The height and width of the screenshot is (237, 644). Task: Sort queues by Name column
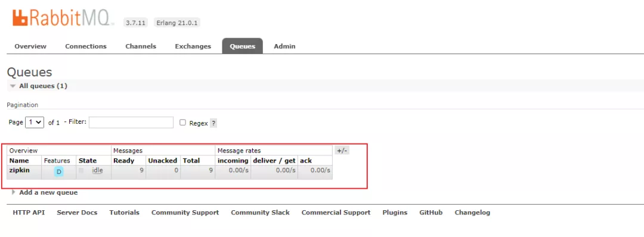coord(19,161)
